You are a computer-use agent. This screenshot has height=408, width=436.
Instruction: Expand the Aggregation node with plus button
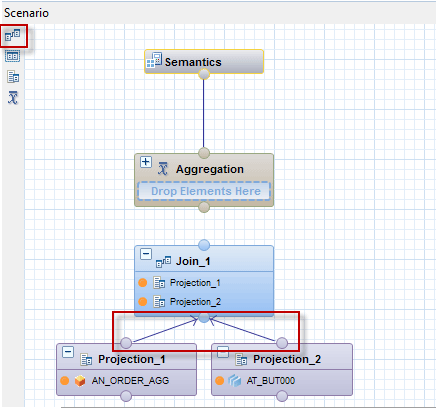click(x=146, y=162)
